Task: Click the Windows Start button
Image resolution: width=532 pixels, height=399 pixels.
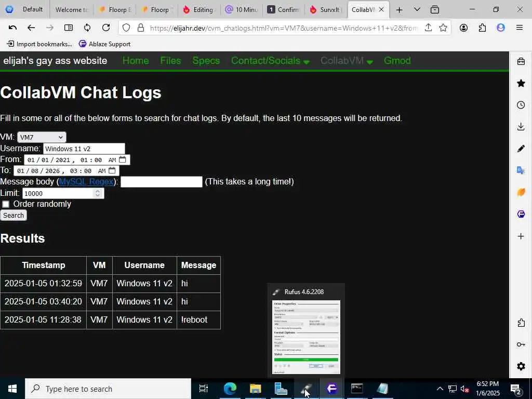Action: coord(12,389)
